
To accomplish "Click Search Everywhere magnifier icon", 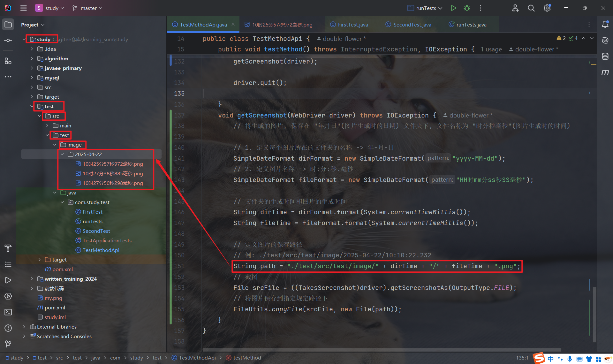I will pos(531,8).
